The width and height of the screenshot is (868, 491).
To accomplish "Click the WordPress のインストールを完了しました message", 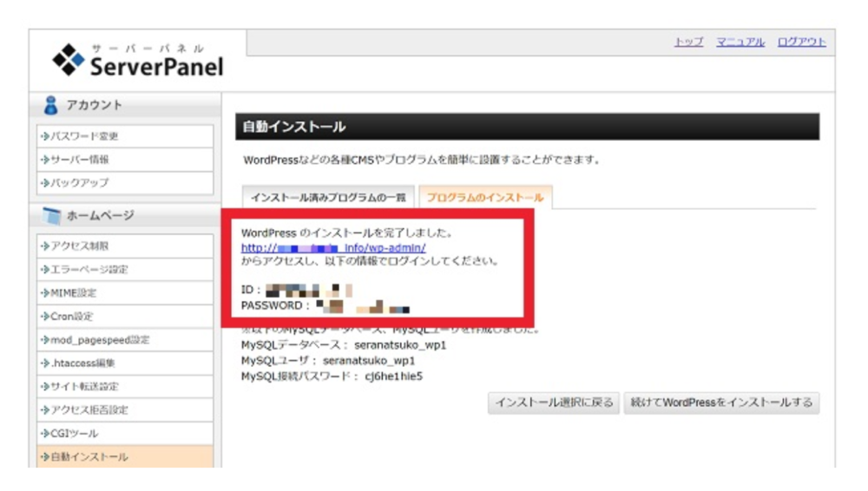I will click(346, 233).
